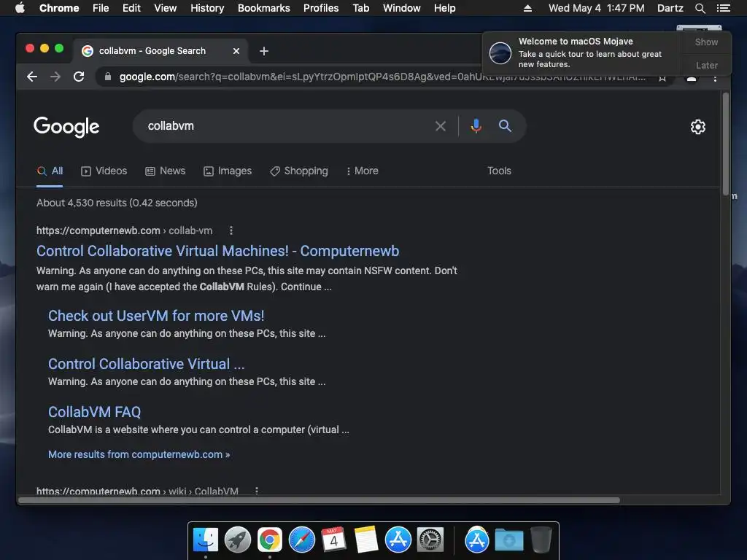This screenshot has width=747, height=560.
Task: Open a new tab with the plus button
Action: (x=264, y=51)
